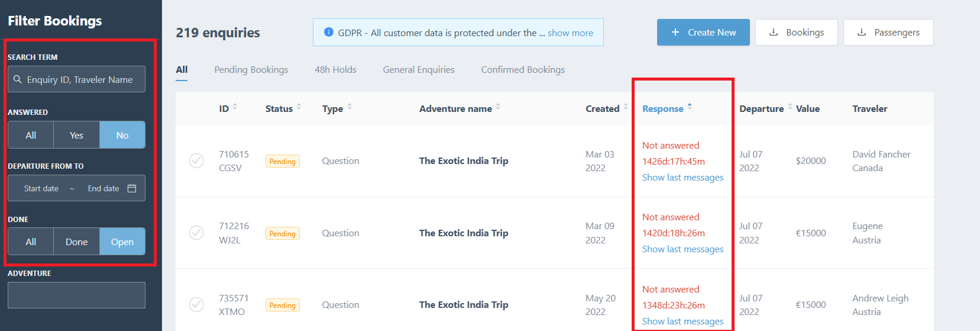Open the Adventure filter dropdown
Screen dimensions: 980x331
tap(76, 295)
